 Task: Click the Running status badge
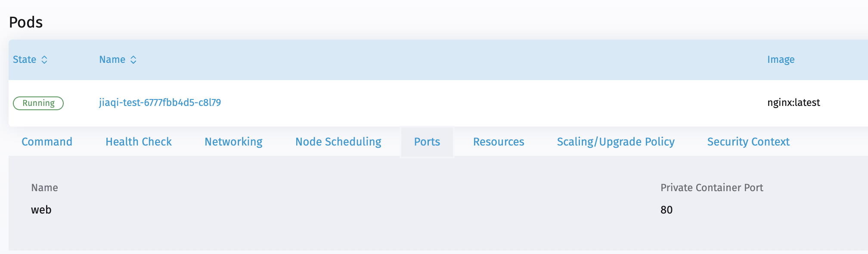coord(38,103)
